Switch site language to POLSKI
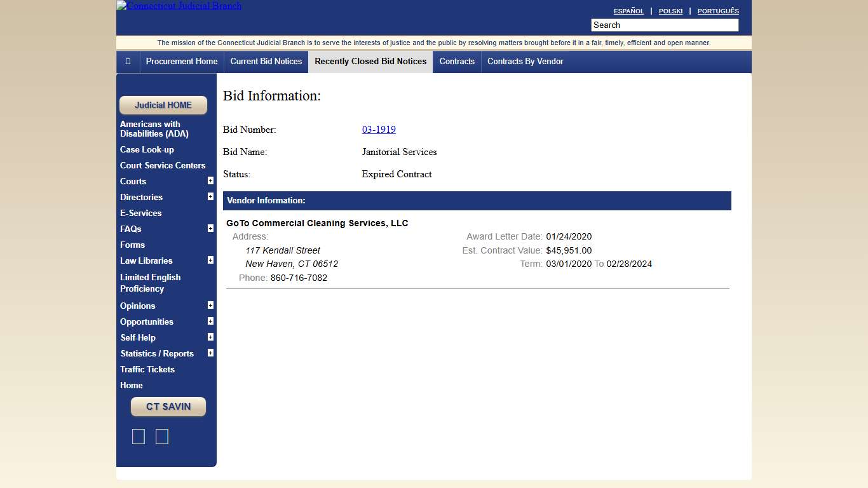The image size is (868, 488). [x=670, y=11]
